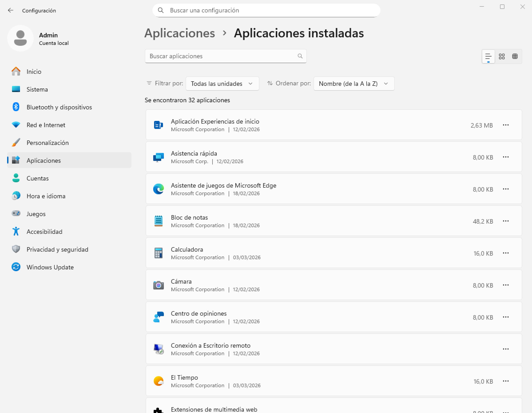Screen dimensions: 532x413
Task: Open Bluetooth y dispositivos settings
Action: [x=69, y=107]
